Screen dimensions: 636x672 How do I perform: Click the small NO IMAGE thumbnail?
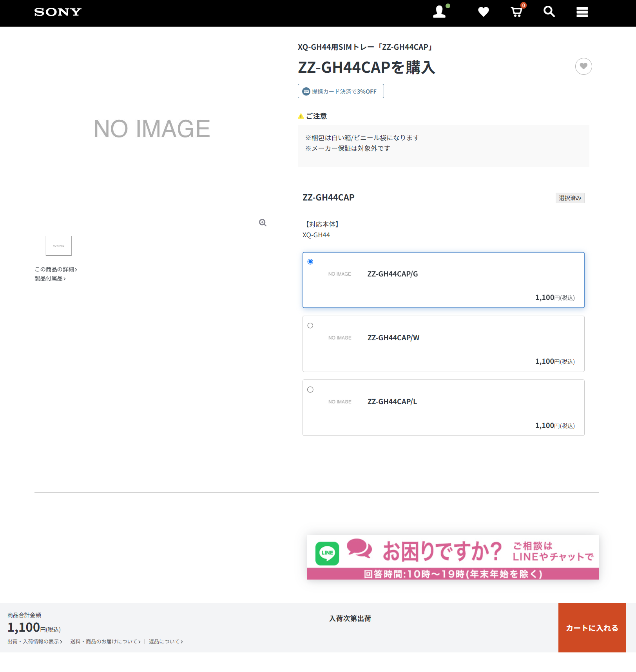click(x=59, y=246)
